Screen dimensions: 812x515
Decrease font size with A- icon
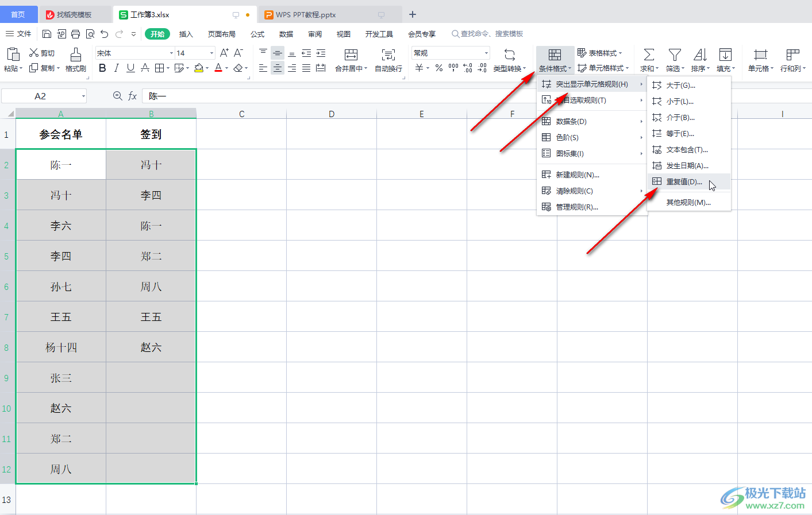[x=238, y=53]
